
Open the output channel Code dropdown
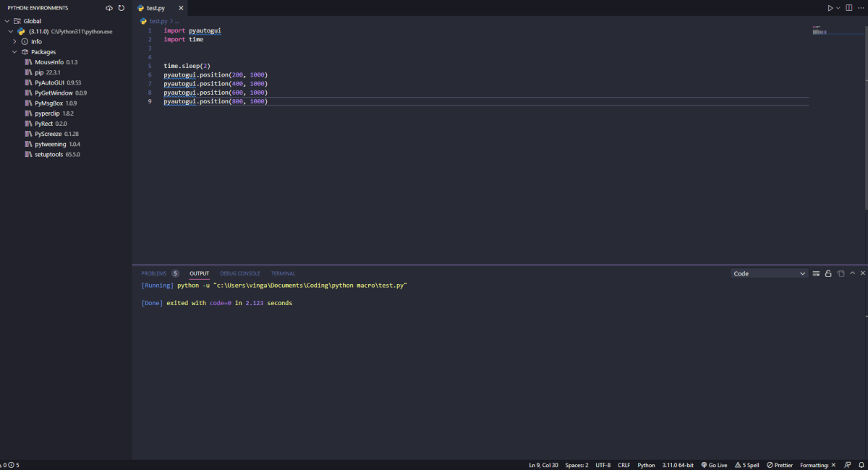coord(769,273)
